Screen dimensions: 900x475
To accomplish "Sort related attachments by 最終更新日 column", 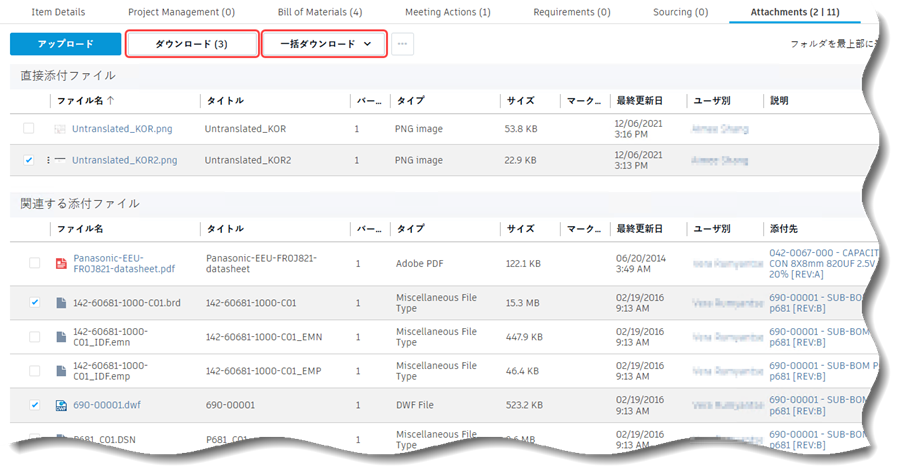I will tap(639, 228).
